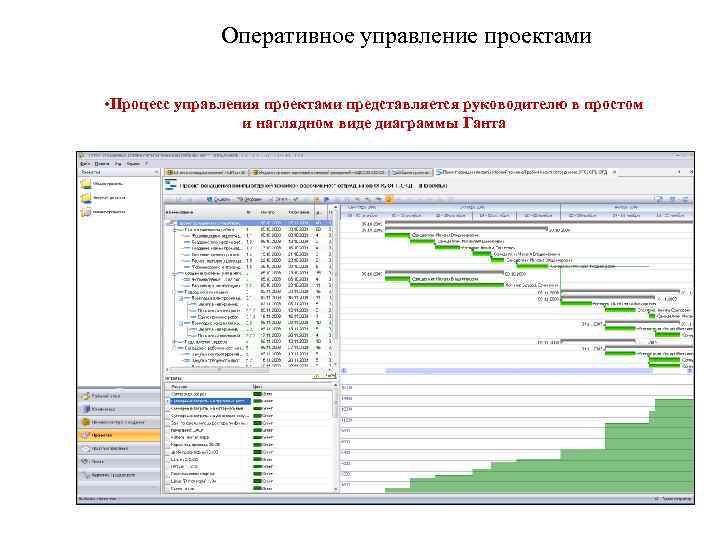Close the active Gantt project tab
Image resolution: width=720 pixels, height=540 pixels.
615,172
